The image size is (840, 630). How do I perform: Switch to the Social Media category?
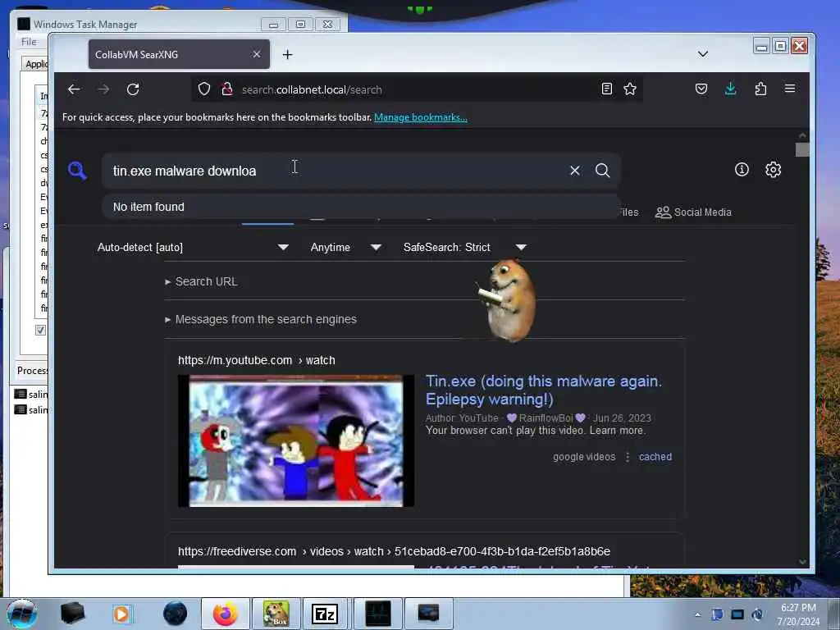693,212
